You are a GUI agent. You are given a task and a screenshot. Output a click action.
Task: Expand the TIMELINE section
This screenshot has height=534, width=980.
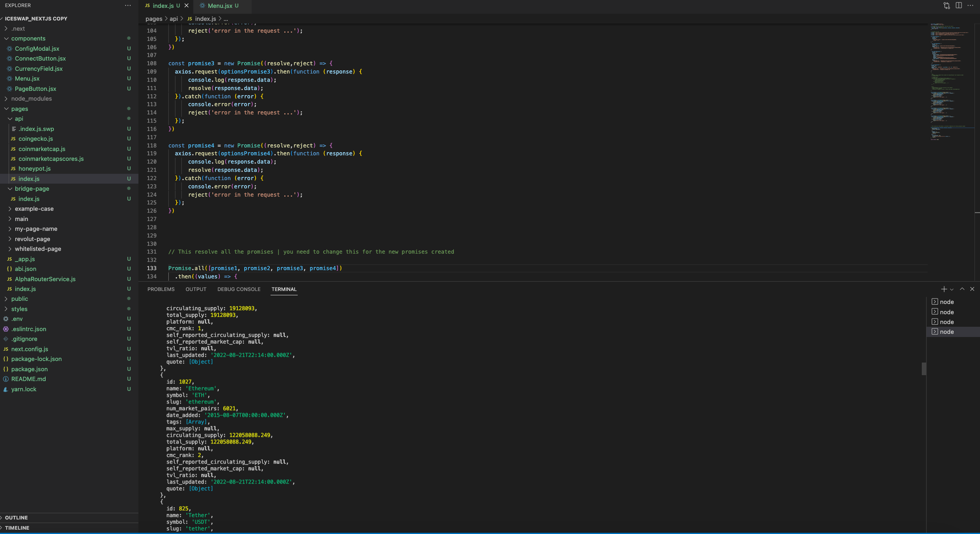17,528
